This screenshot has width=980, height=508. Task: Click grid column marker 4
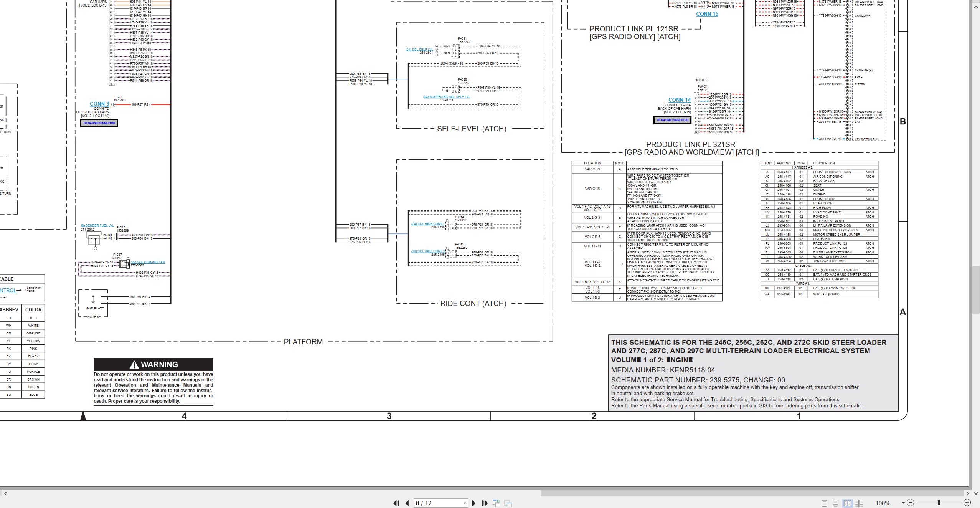tap(184, 416)
